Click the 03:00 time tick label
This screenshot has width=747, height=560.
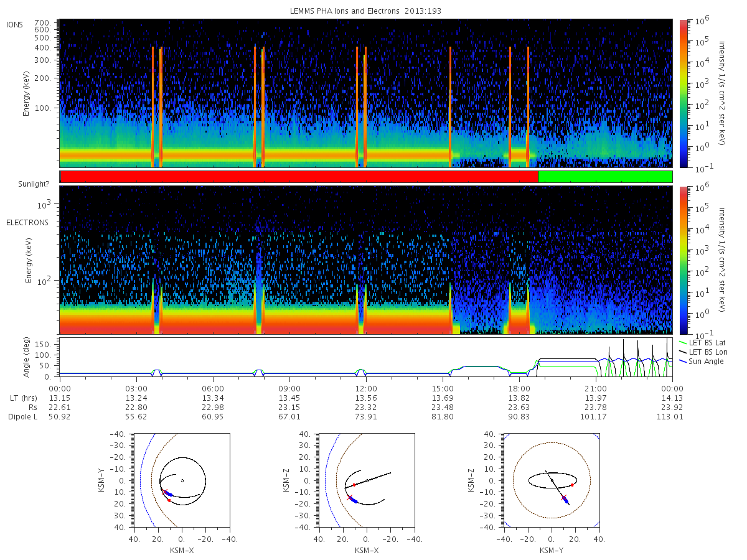tap(136, 388)
